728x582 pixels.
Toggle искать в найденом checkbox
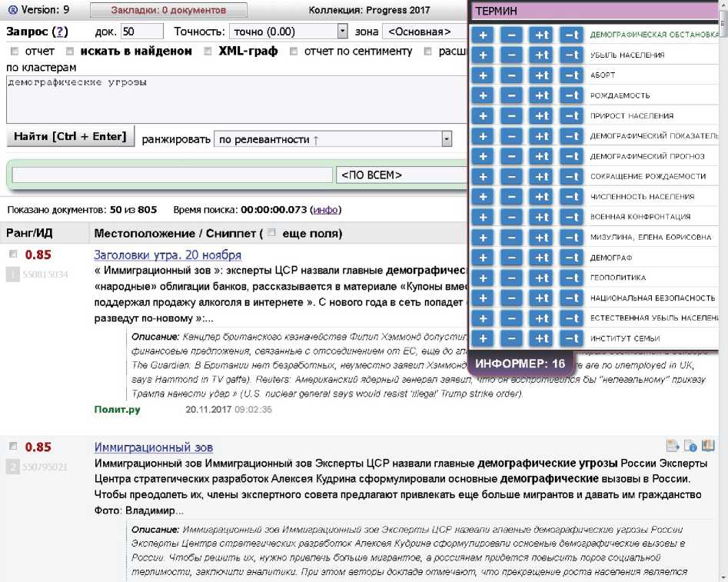[70, 51]
